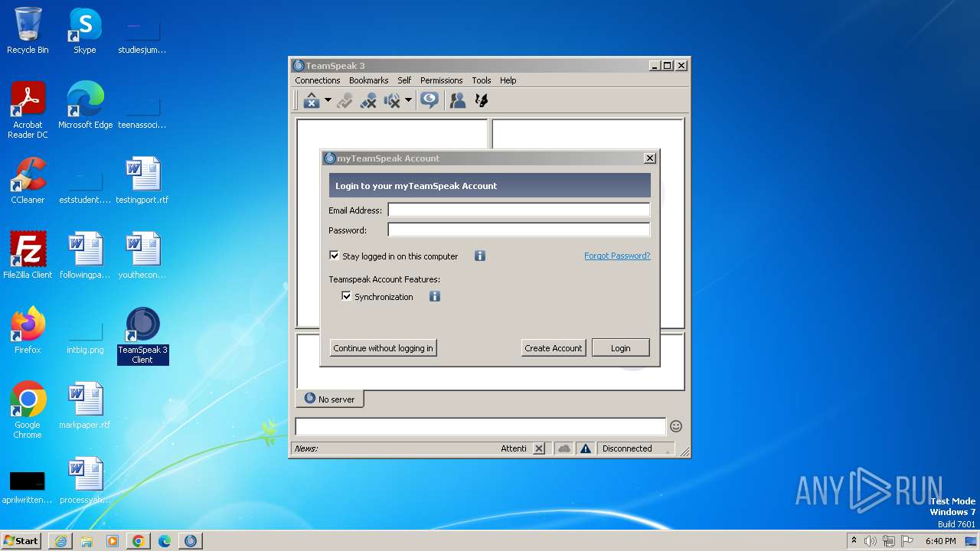Click Continue without logging in
The height and width of the screenshot is (551, 980).
(383, 348)
